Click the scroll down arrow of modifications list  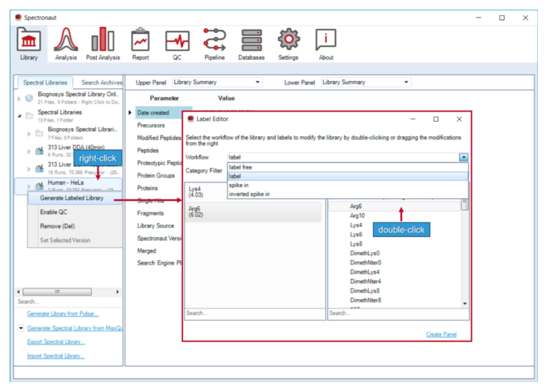click(465, 304)
